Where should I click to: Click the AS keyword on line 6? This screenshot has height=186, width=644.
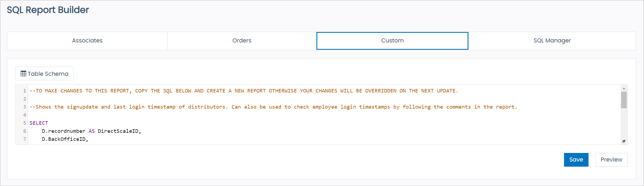tap(92, 131)
